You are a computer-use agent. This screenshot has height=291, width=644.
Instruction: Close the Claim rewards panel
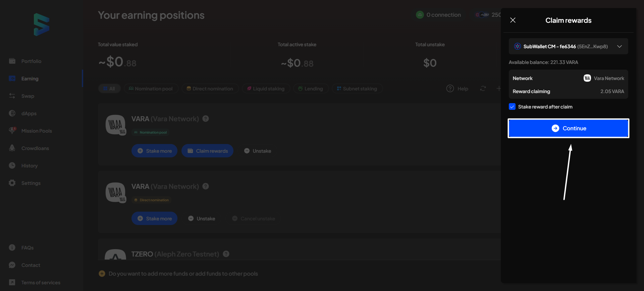[513, 20]
